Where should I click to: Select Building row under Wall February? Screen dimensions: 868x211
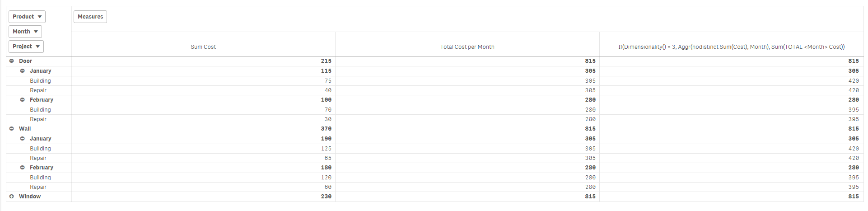(40, 178)
